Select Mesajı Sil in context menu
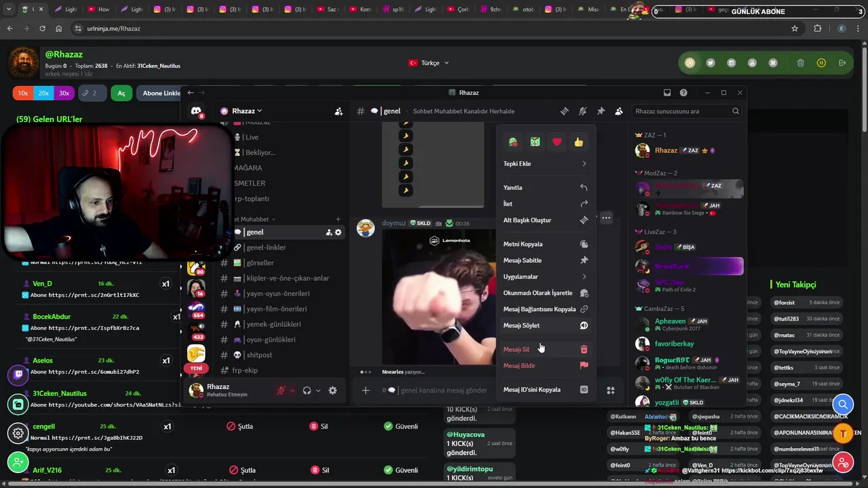 click(545, 350)
